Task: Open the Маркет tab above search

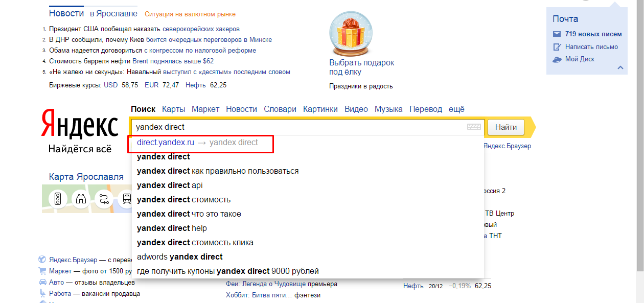Action: (205, 109)
